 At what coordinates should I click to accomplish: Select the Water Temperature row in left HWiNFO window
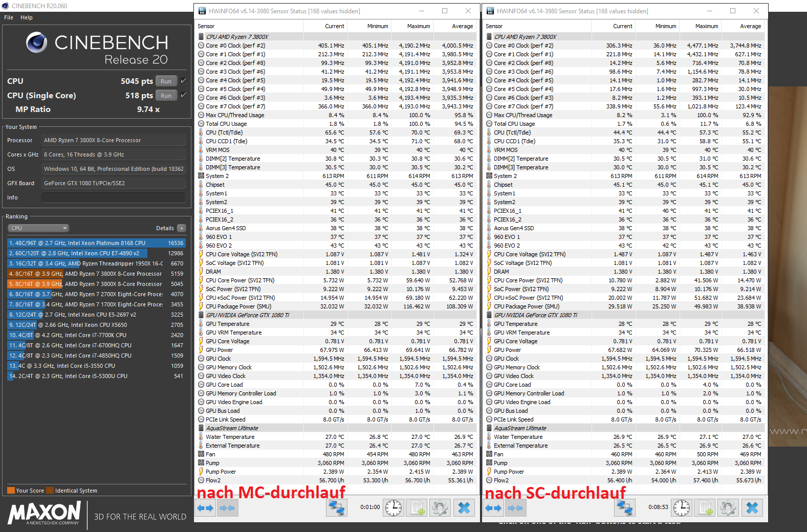(x=336, y=437)
